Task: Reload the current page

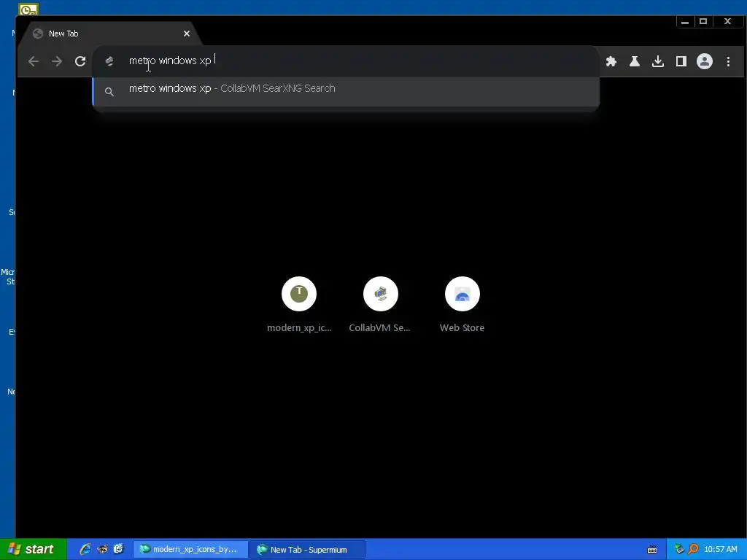Action: tap(80, 61)
